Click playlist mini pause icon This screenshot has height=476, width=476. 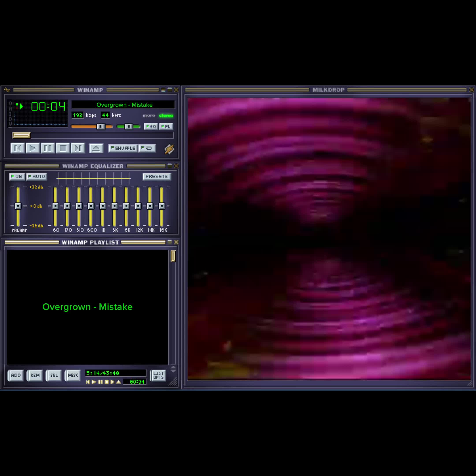click(100, 382)
